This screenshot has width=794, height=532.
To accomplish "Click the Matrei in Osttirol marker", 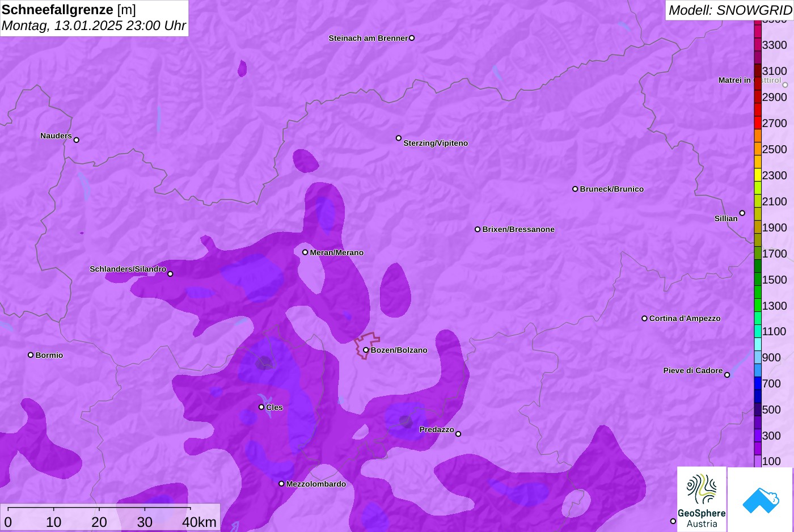I will pyautogui.click(x=785, y=85).
